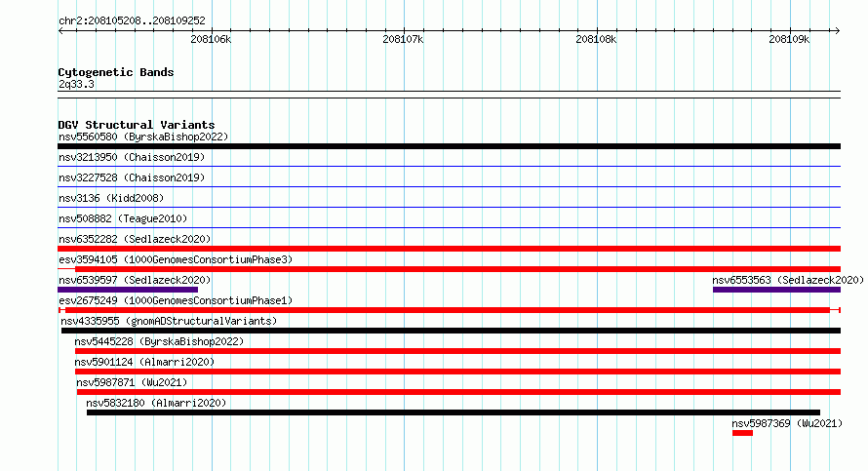Open nsv5987369 (Wu2021) label
Image resolution: width=868 pixels, height=471 pixels.
pos(787,423)
